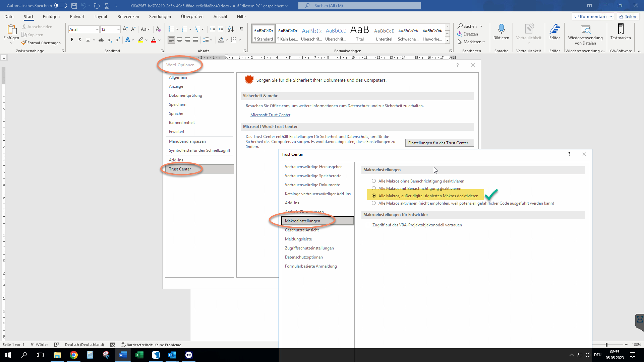Click the Microsoft Trust Center link
644x362 pixels.
pos(270,115)
